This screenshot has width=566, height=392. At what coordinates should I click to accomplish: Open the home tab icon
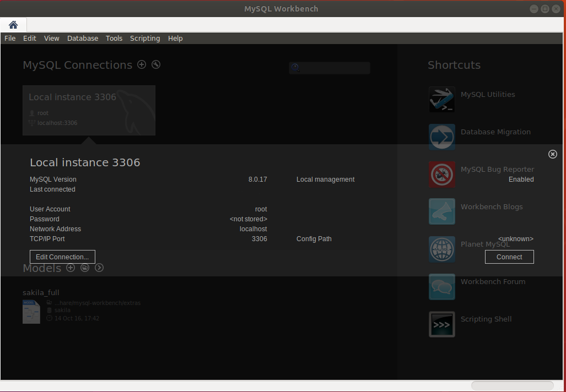(13, 25)
